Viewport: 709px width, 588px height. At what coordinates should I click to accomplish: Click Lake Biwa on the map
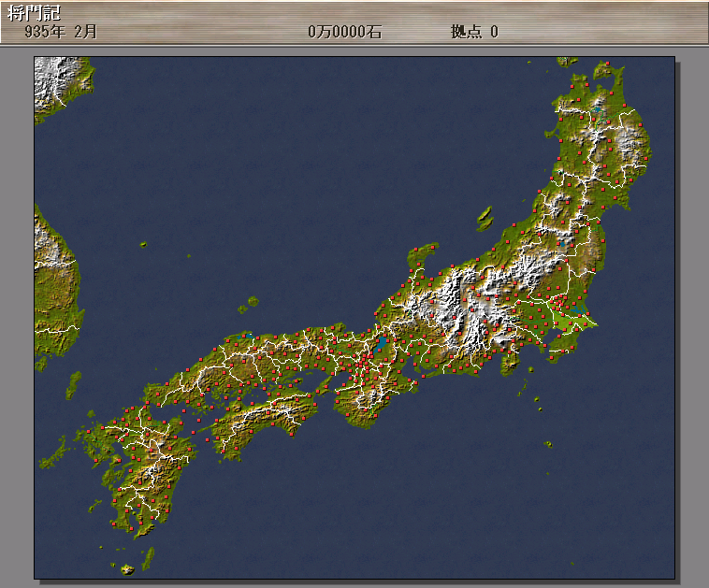[x=382, y=344]
